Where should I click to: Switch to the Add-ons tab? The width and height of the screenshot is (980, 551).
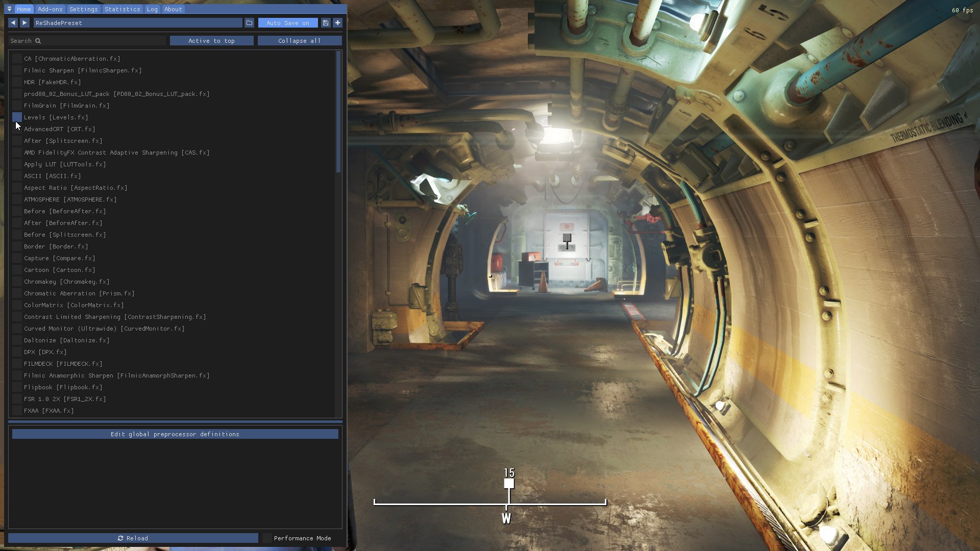pos(50,9)
